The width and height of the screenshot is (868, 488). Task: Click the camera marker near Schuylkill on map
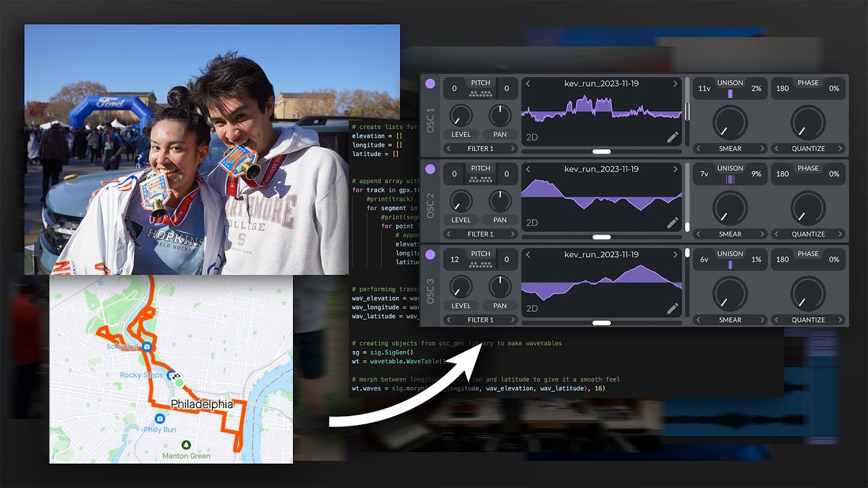click(146, 346)
